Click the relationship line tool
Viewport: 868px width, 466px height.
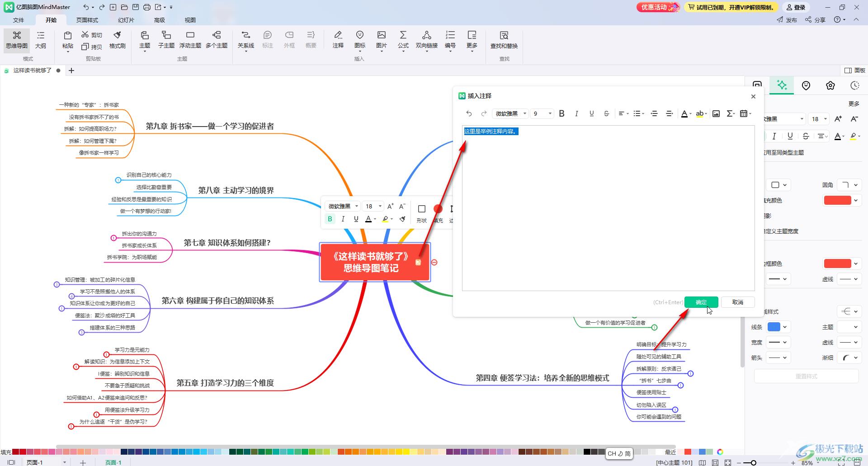point(246,35)
